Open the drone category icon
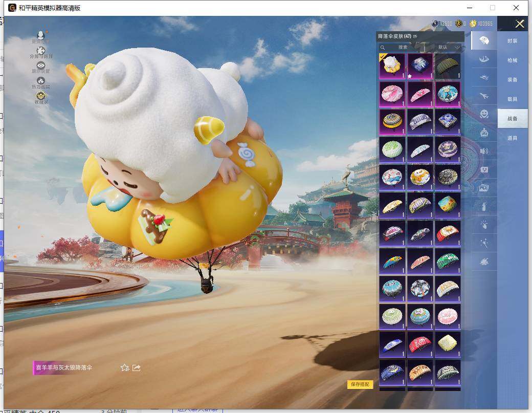532x413 pixels. (483, 77)
